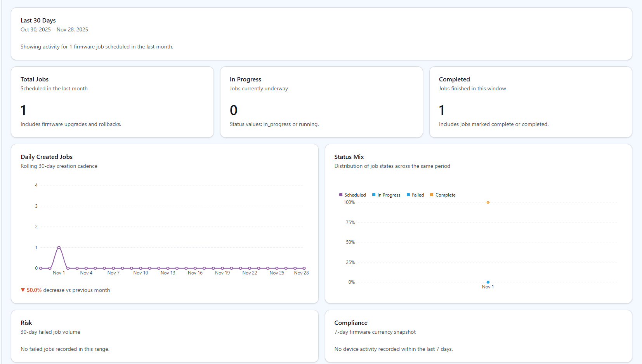Click the blue Failed legend swatch
Viewport: 642px width, 364px height.
(x=408, y=195)
